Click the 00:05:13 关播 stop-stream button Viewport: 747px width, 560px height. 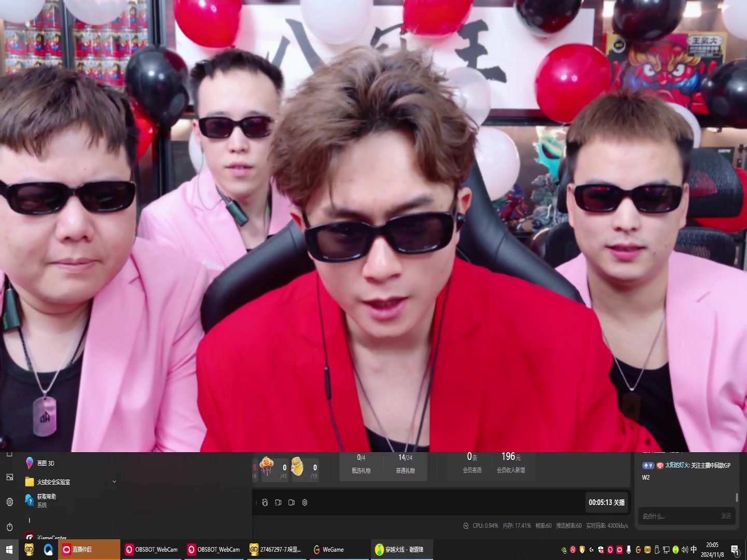606,502
